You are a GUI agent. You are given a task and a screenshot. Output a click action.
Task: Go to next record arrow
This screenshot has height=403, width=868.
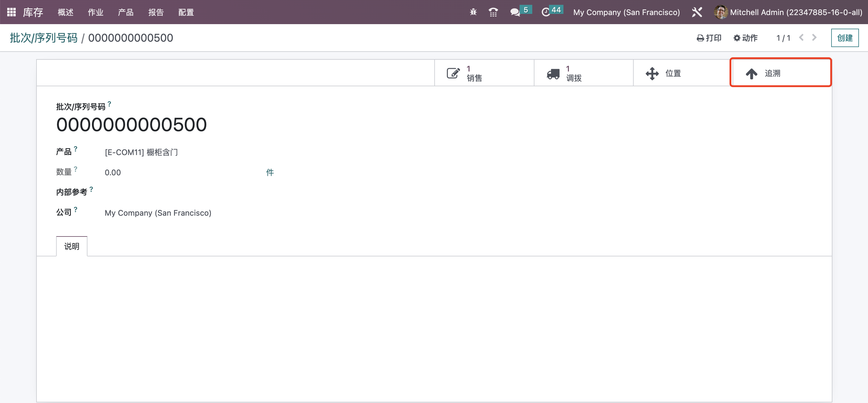tap(814, 37)
